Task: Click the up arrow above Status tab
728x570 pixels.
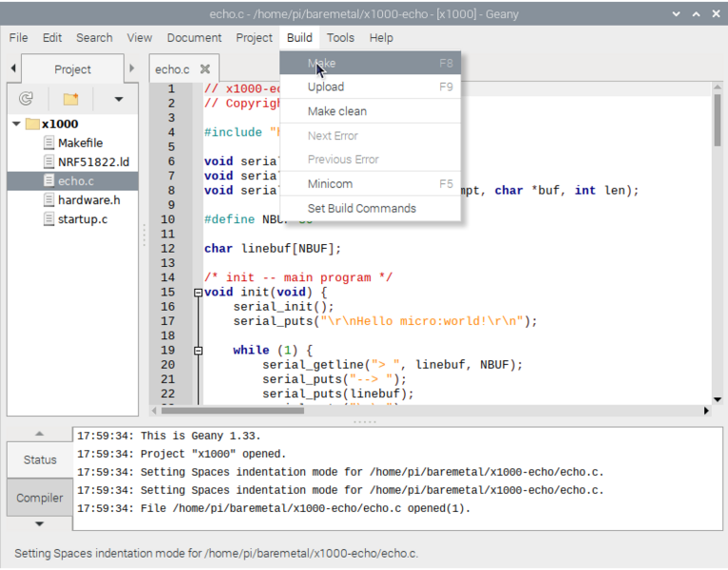Action: (40, 433)
